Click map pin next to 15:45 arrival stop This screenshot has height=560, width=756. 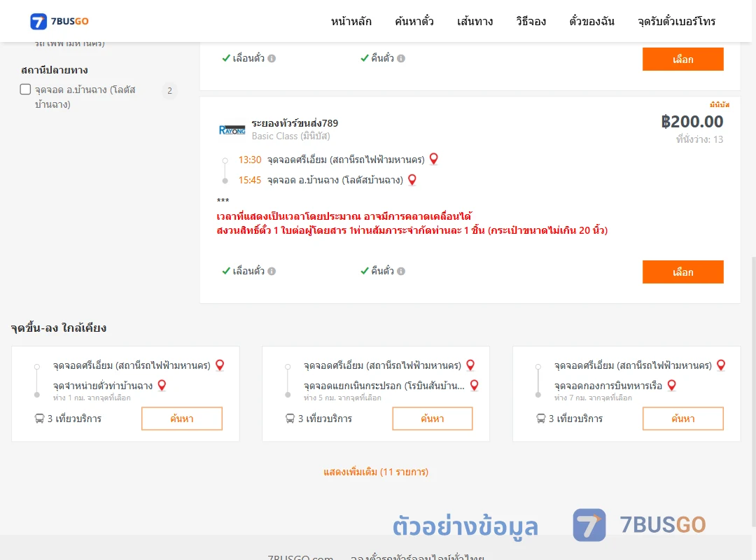point(412,179)
